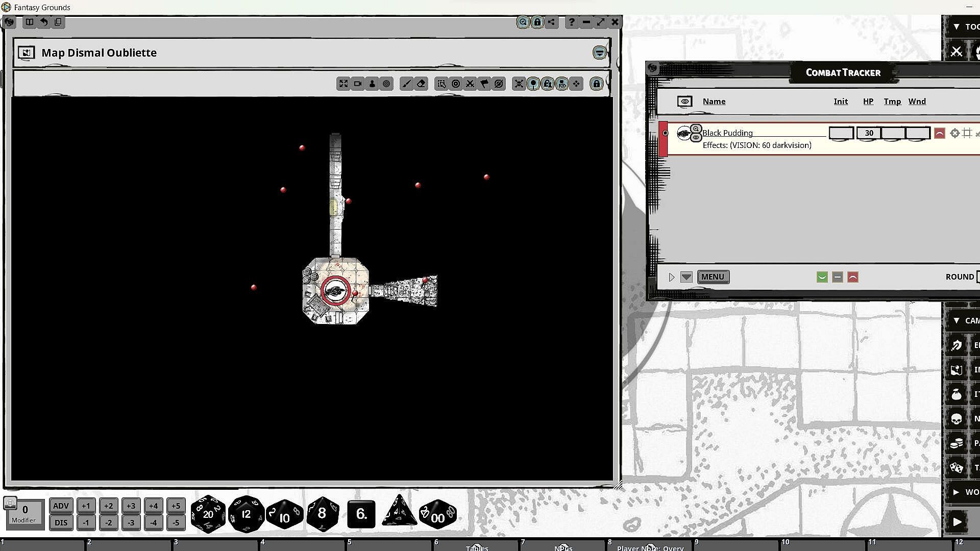
Task: Select the paintbrush draw tool
Action: click(406, 84)
